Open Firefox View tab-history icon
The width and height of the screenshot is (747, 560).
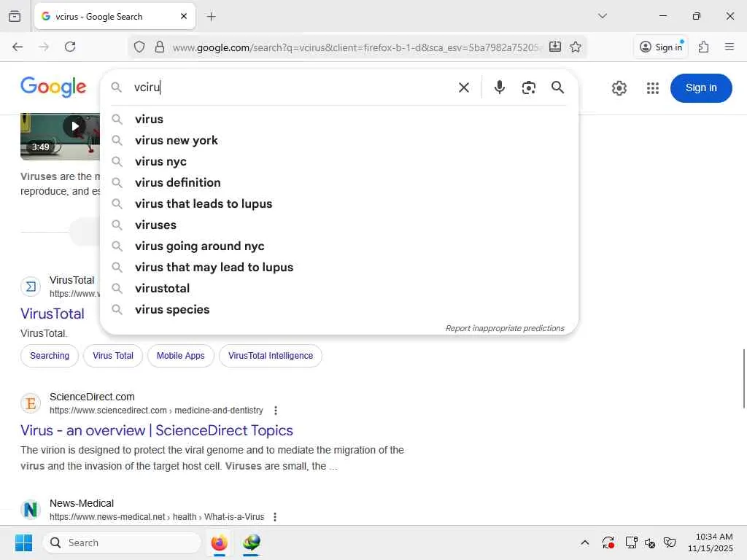click(15, 16)
